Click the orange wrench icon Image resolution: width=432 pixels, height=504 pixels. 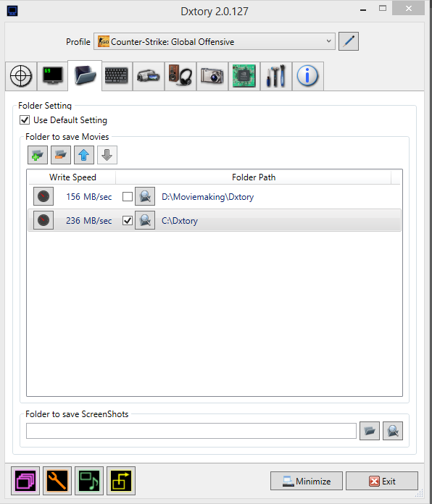coord(57,481)
